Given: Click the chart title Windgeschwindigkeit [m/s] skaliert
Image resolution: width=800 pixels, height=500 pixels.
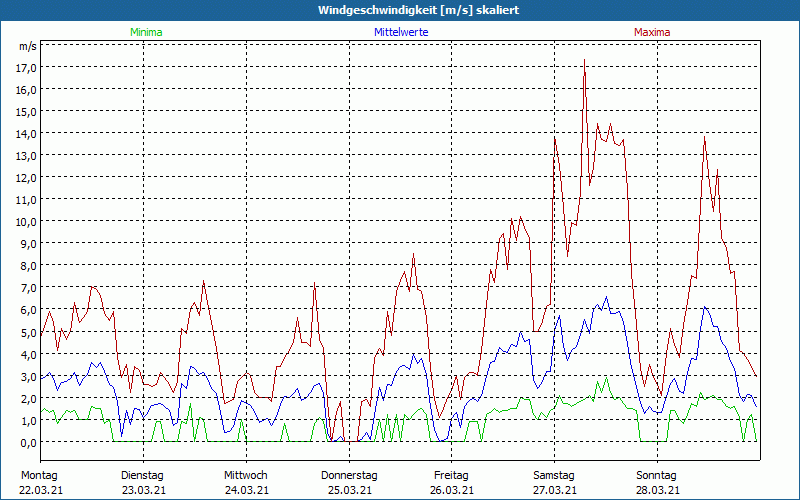Looking at the screenshot, I should coord(400,10).
